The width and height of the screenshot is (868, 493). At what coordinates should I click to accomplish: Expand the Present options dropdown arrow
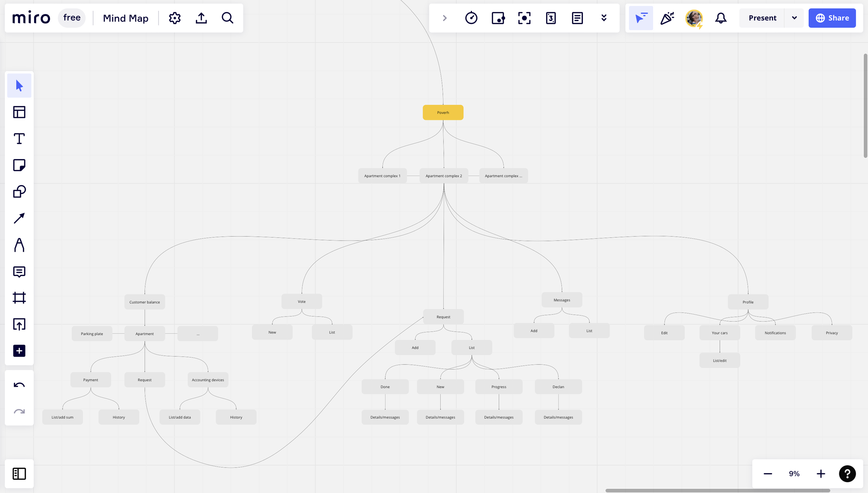pyautogui.click(x=794, y=18)
